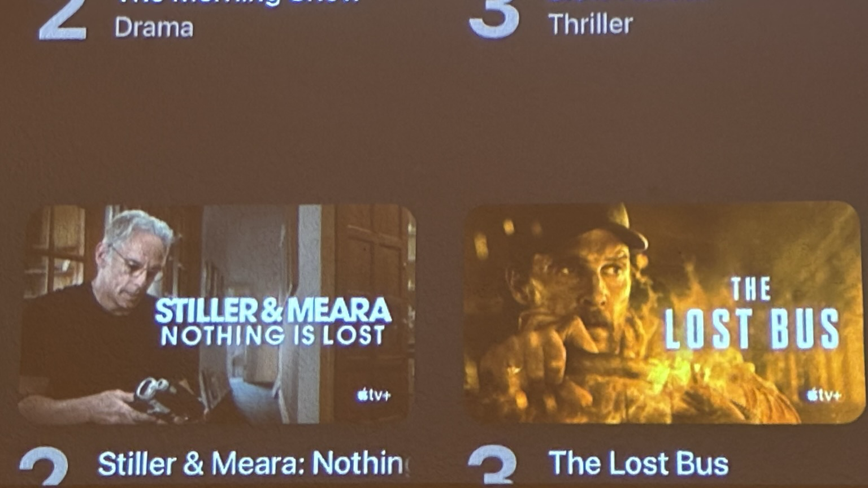This screenshot has height=488, width=868.
Task: Select the Thriller genre label
Action: pyautogui.click(x=591, y=24)
